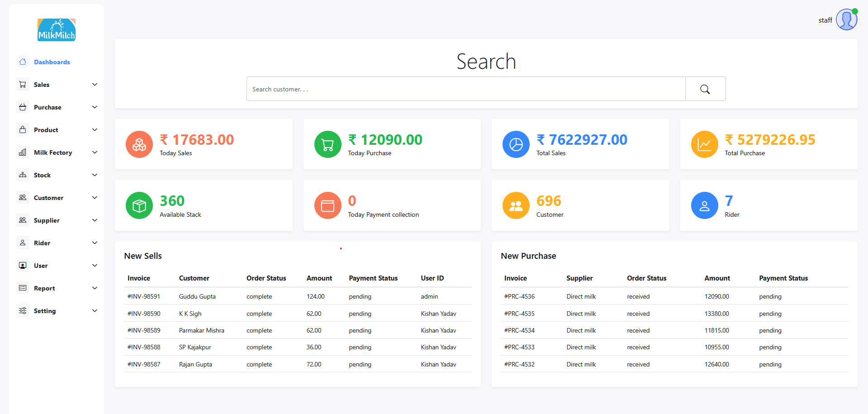
Task: Click the Customer group icon in card
Action: [516, 205]
